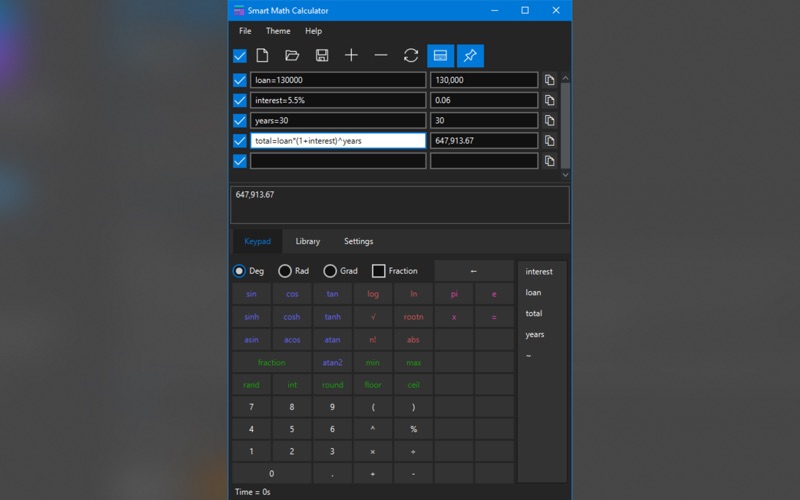
Task: Click the decimal point key
Action: tap(332, 473)
